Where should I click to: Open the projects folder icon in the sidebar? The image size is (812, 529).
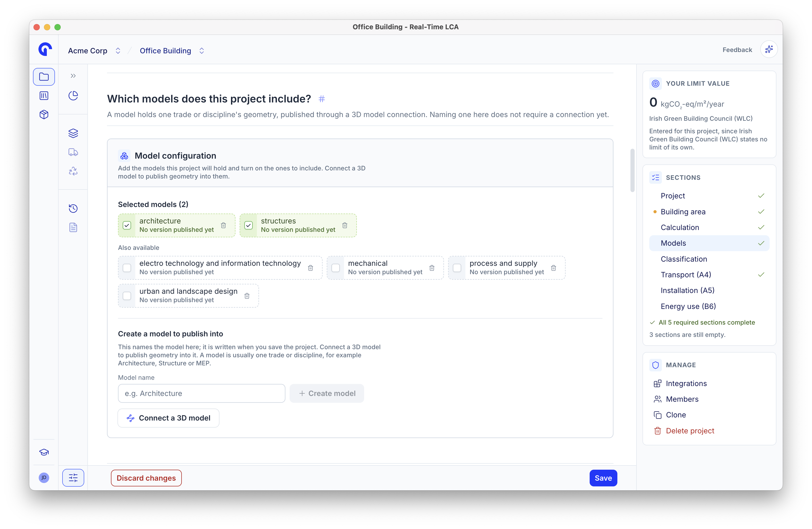(x=44, y=77)
